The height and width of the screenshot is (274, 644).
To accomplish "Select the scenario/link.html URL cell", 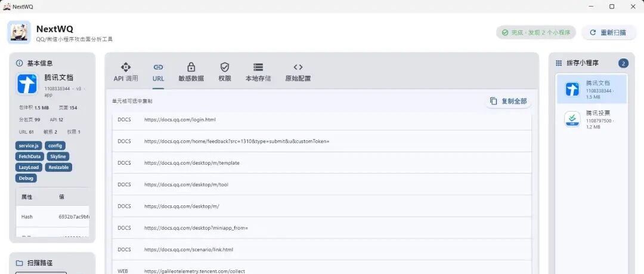I will (x=188, y=250).
